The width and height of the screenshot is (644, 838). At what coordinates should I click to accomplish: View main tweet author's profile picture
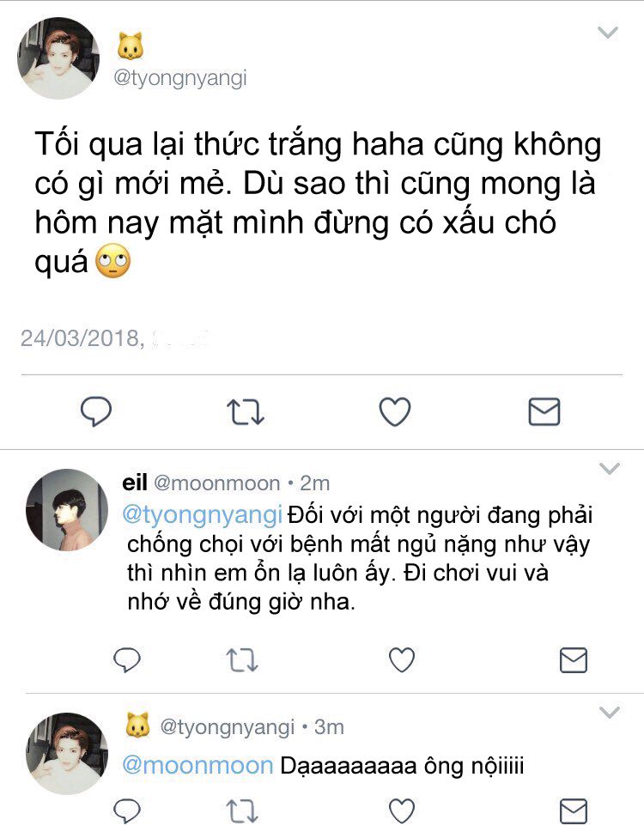point(58,58)
